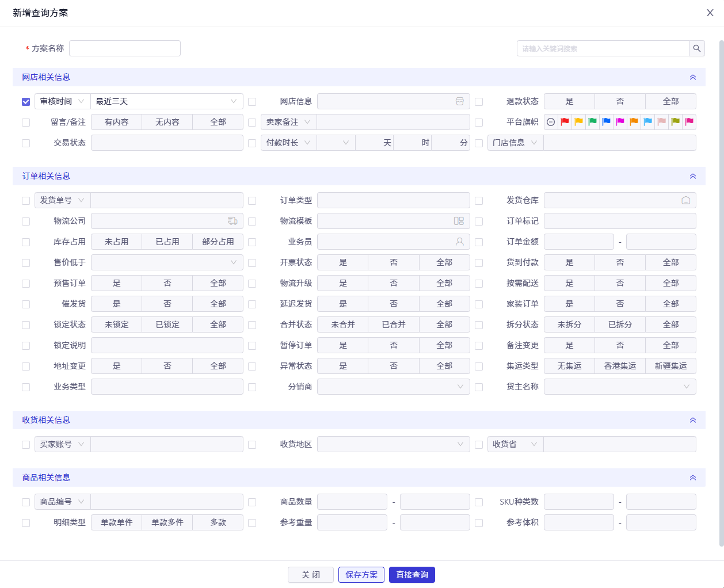Close the 新增查询方案 dialog with X

(x=710, y=13)
